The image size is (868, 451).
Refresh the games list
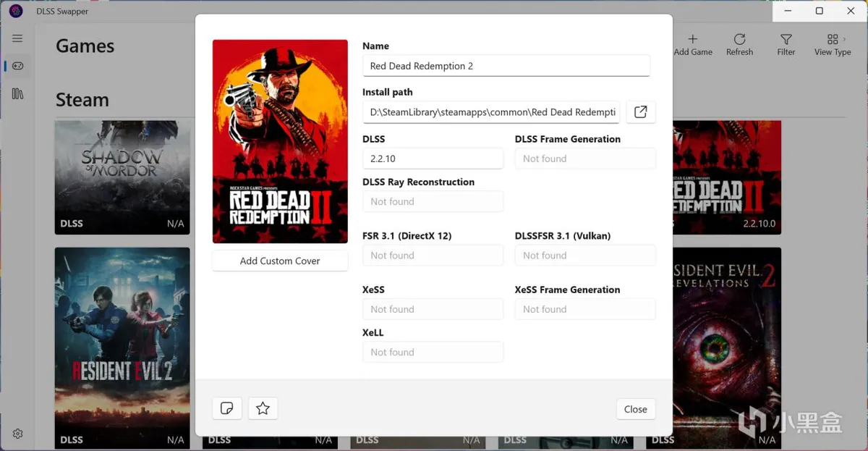pos(739,44)
